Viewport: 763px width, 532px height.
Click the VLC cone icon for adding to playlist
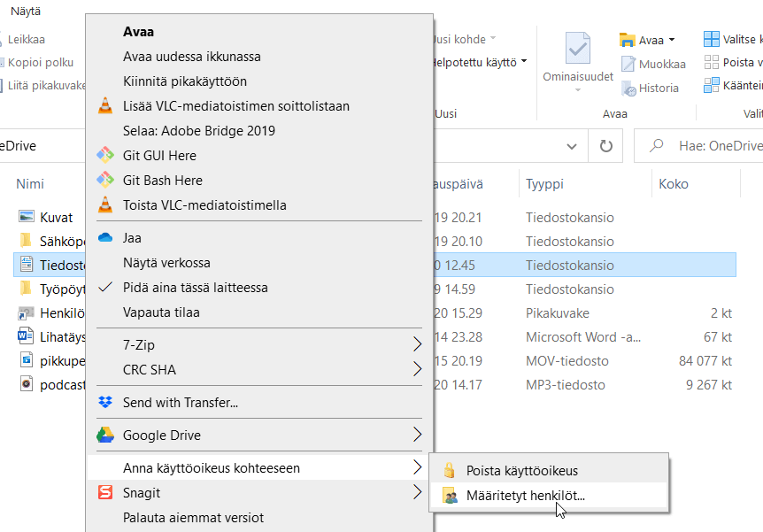105,106
